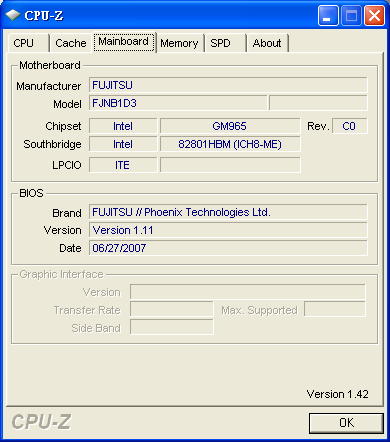Minimize the CPU-Z window

[x=328, y=15]
